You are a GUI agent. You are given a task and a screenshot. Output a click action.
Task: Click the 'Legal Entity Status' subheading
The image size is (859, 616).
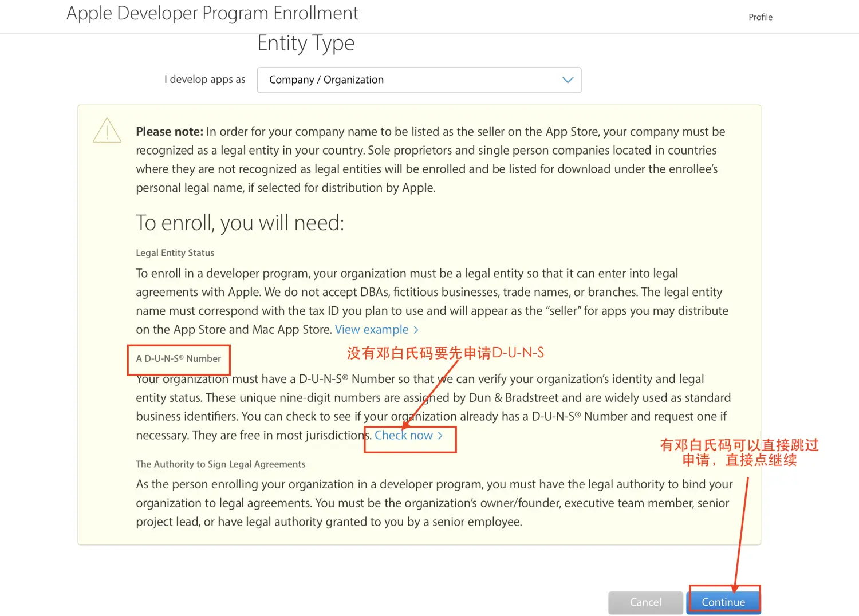pos(175,253)
